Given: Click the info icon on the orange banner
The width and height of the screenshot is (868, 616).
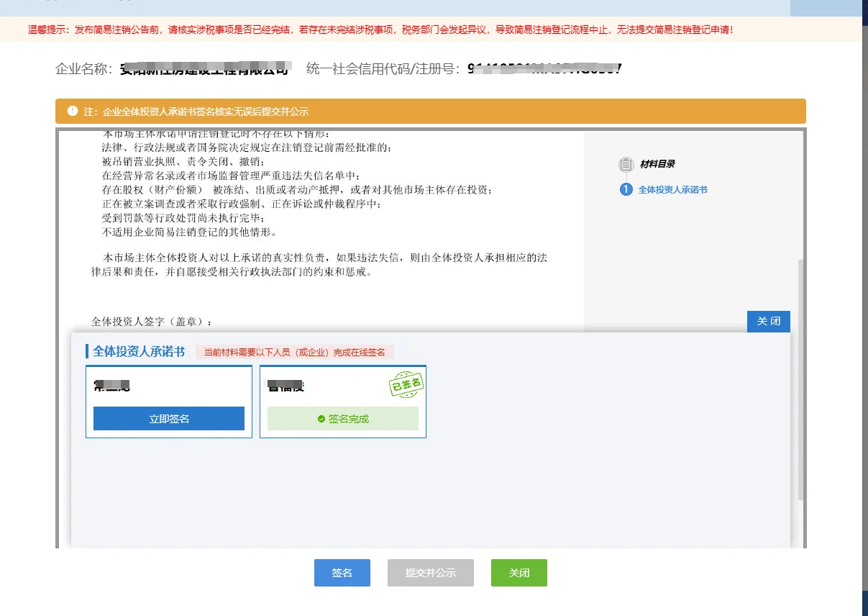Looking at the screenshot, I should coord(70,111).
